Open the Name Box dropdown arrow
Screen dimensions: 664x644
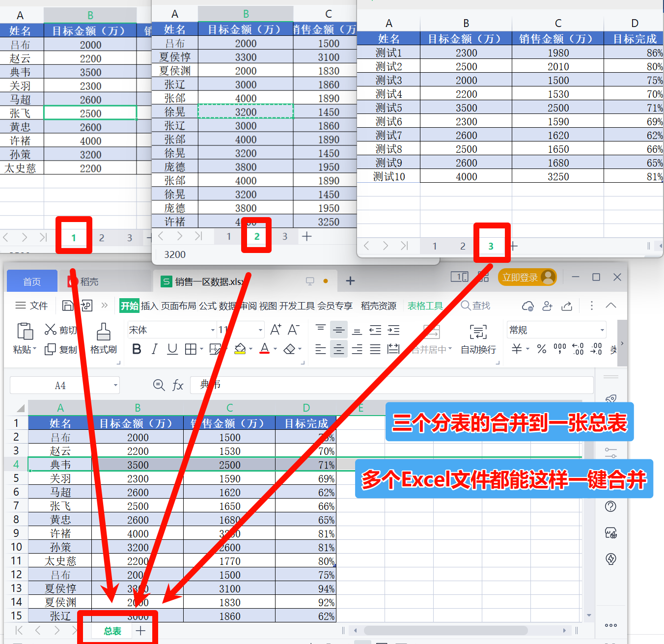click(x=115, y=386)
